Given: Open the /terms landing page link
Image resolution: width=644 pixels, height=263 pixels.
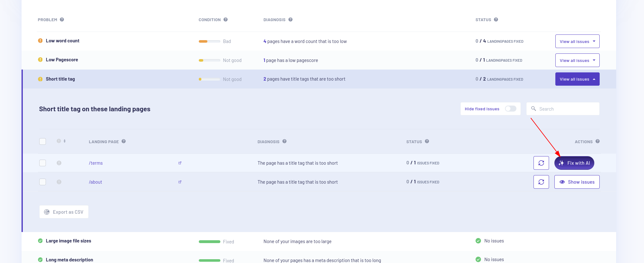Looking at the screenshot, I should point(96,163).
